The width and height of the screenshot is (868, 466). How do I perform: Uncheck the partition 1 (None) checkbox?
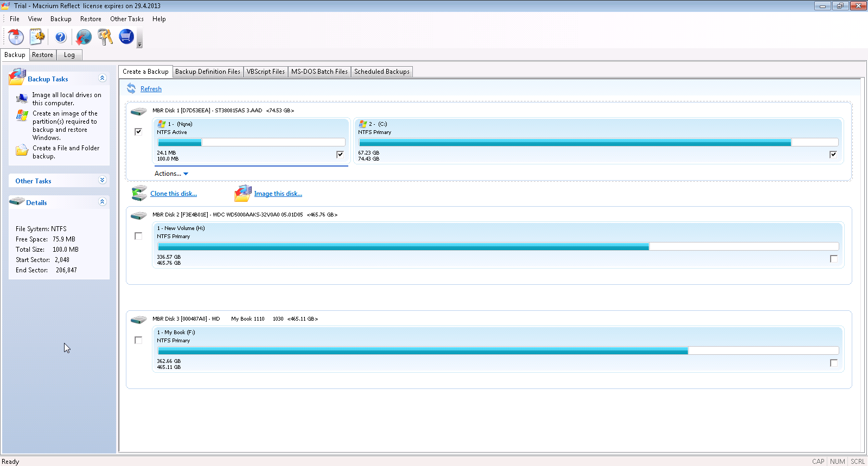click(340, 155)
